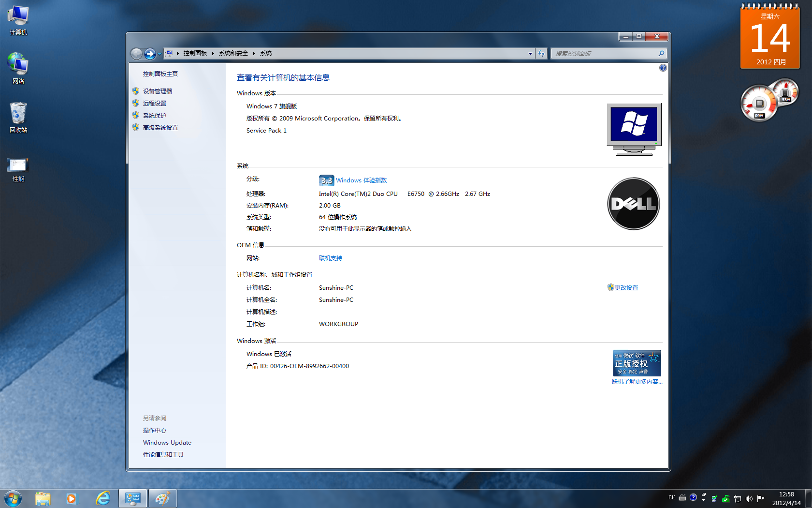Click the Windows 体验指数 link
This screenshot has height=508, width=812.
(x=361, y=180)
